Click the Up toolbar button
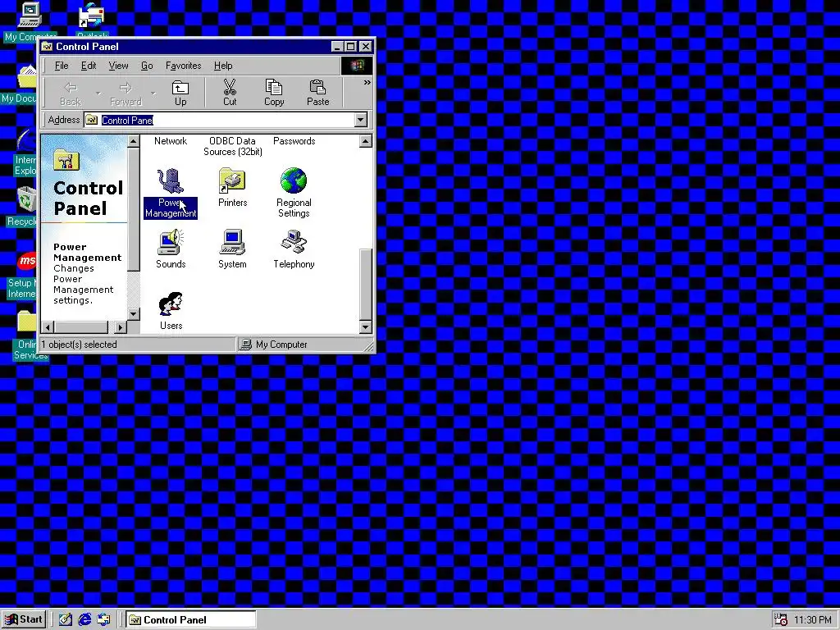 [180, 94]
